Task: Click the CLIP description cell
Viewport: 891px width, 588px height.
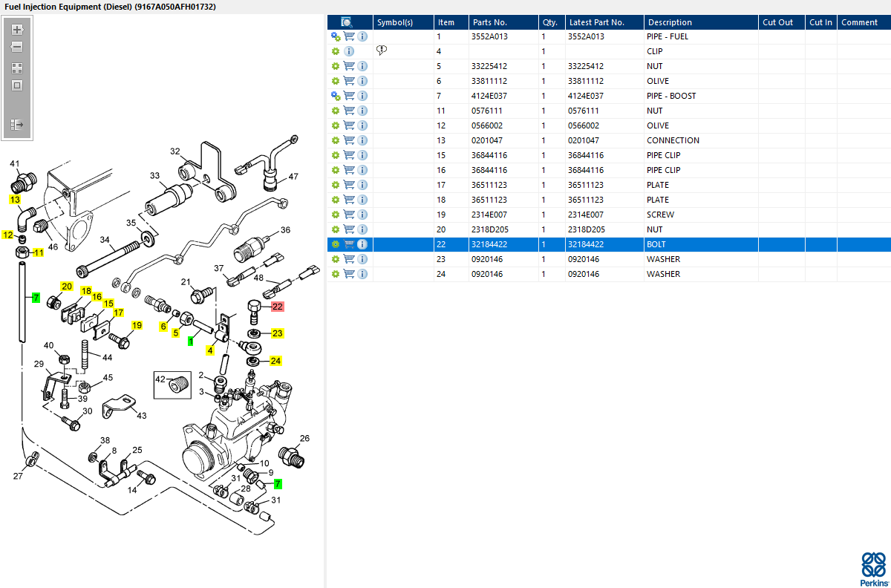Action: (655, 51)
